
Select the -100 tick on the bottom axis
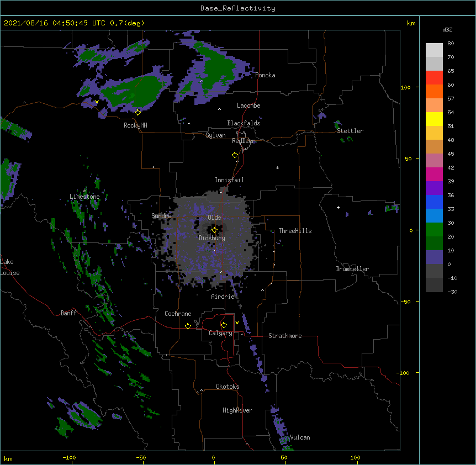point(69,457)
